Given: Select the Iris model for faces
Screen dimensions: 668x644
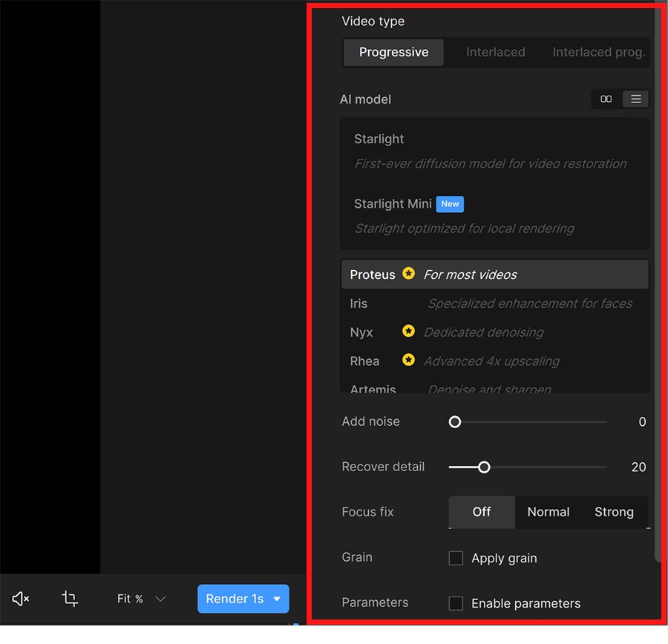Looking at the screenshot, I should point(494,303).
